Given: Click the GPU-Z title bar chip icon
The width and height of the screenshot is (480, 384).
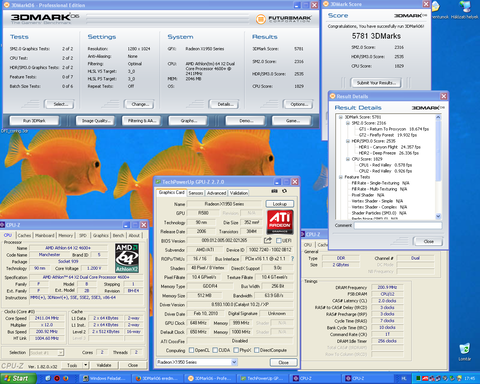Looking at the screenshot, I should [x=158, y=182].
